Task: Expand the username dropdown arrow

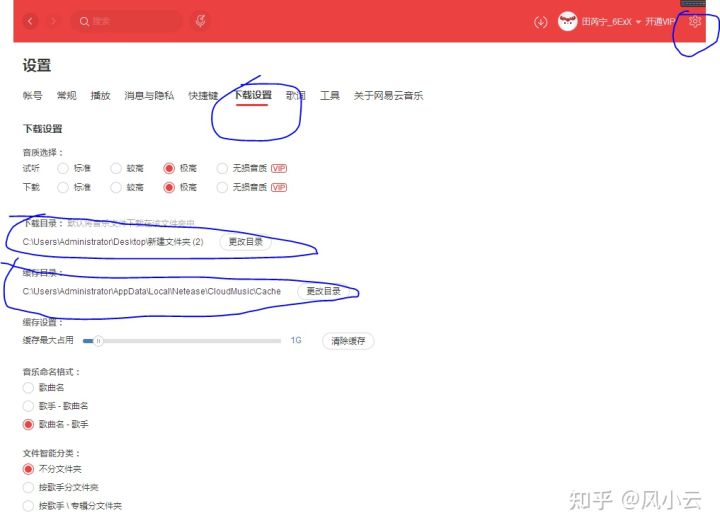Action: click(x=638, y=22)
